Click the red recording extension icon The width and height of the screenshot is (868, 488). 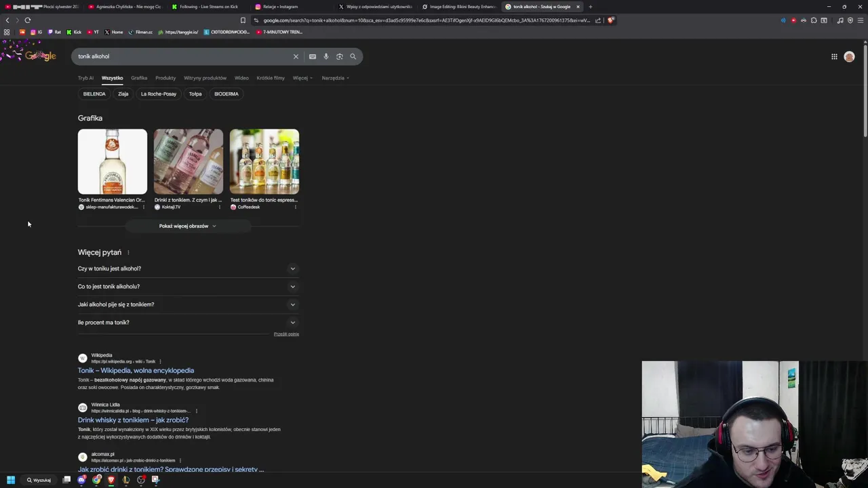tap(793, 20)
